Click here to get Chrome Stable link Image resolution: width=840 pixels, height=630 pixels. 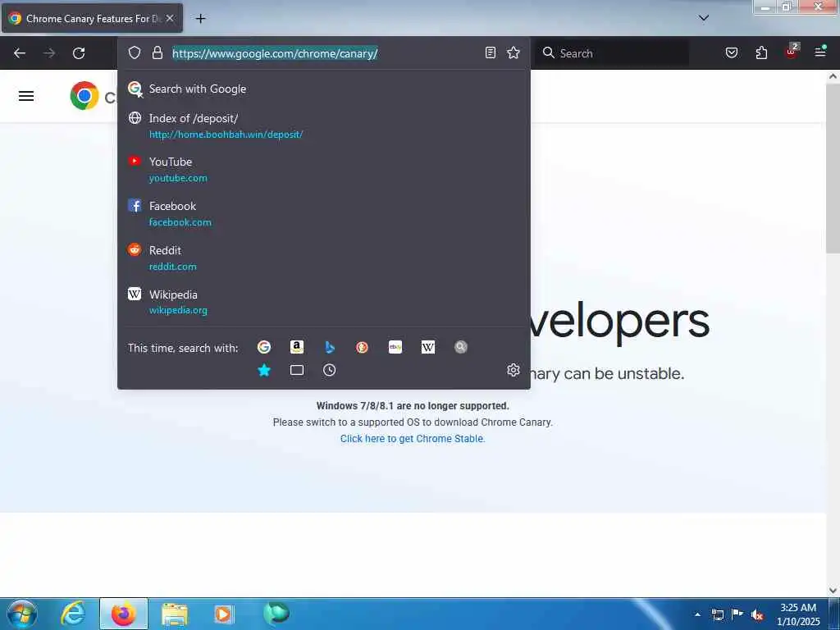[413, 439]
